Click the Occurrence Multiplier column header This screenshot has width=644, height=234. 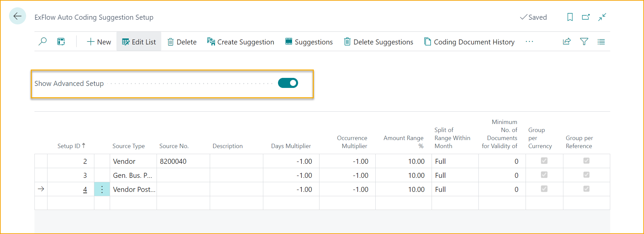(x=352, y=142)
